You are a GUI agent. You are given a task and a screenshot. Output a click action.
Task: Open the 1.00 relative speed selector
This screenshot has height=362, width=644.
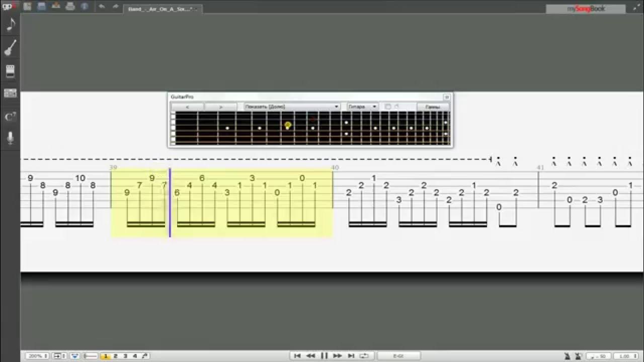pos(625,356)
